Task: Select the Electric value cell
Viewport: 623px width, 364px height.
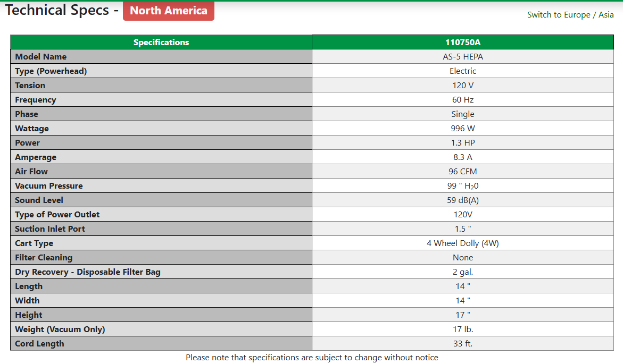Action: [463, 71]
